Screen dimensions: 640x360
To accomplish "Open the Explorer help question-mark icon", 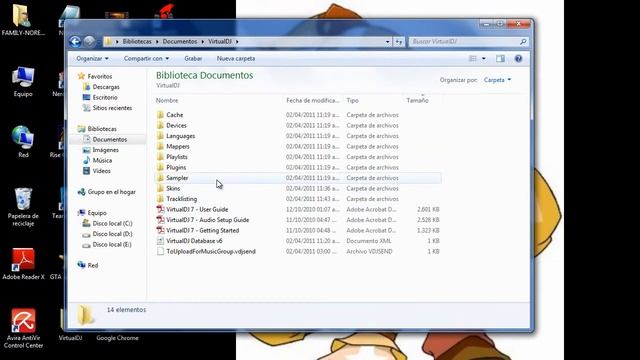I will click(518, 59).
